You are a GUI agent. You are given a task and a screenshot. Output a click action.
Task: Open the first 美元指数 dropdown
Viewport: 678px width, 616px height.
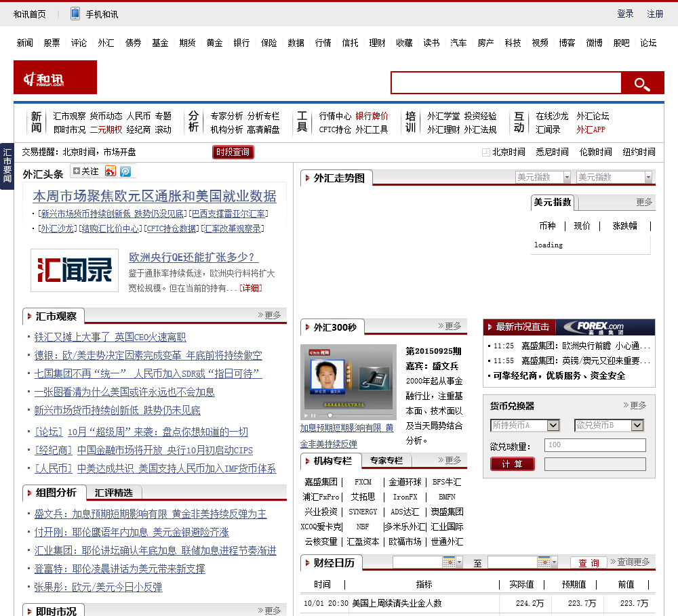(542, 178)
